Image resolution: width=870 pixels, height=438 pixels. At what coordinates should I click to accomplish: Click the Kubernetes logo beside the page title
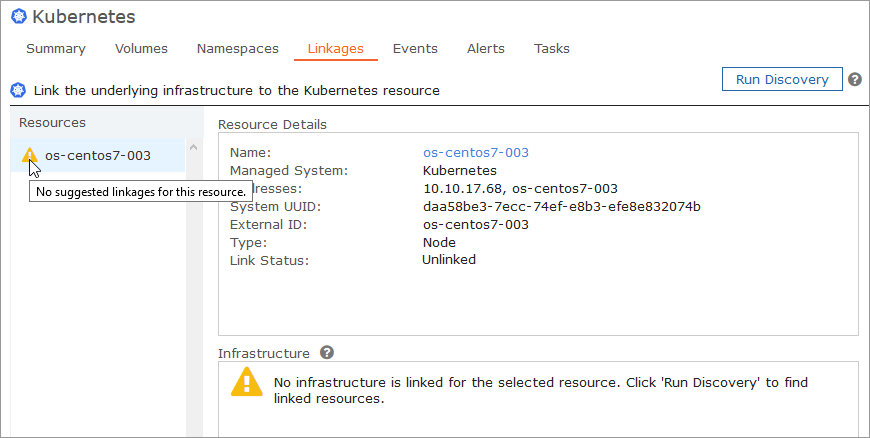point(19,18)
